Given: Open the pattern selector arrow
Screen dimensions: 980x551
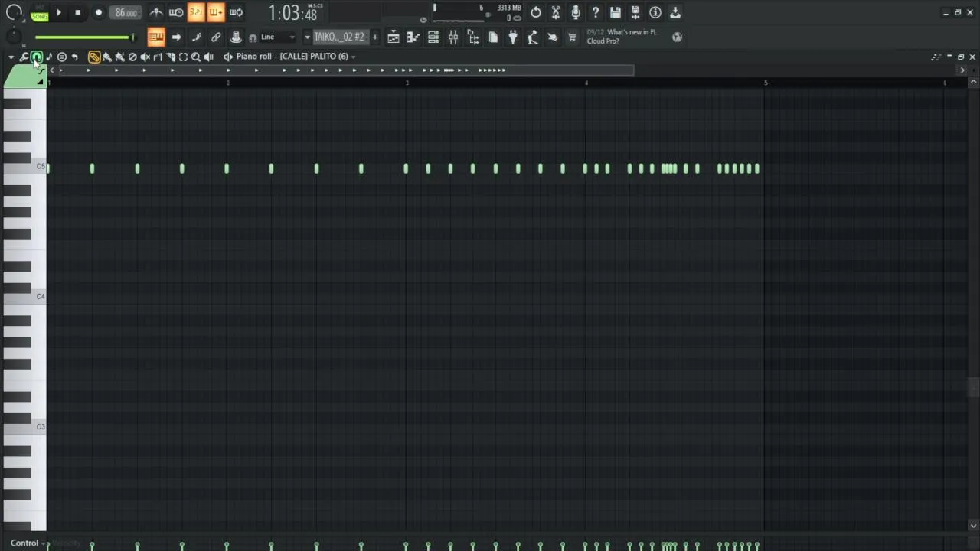Looking at the screenshot, I should (x=307, y=37).
